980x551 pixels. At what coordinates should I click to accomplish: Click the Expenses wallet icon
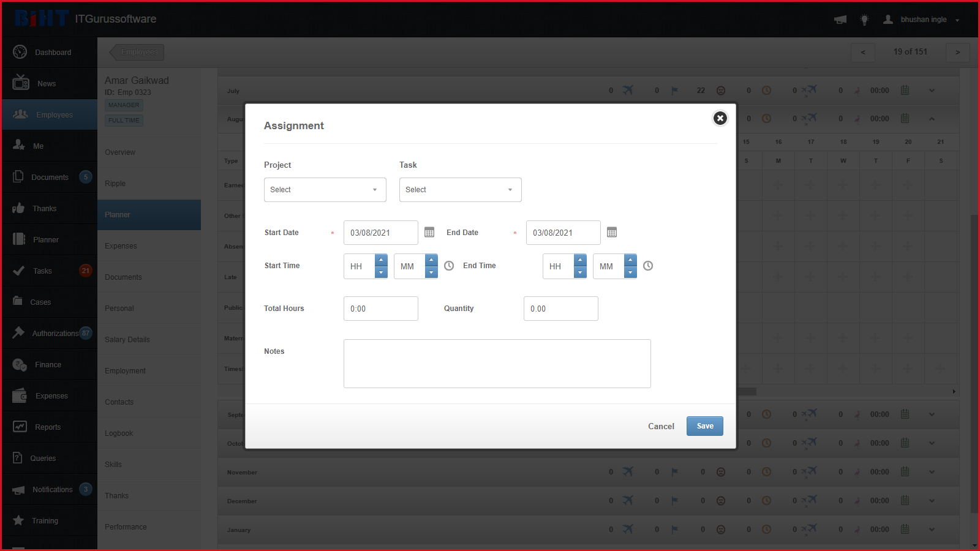pos(20,395)
